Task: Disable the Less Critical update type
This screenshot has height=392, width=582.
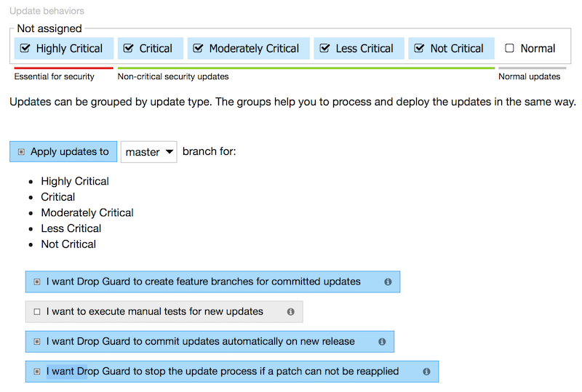Action: (325, 49)
